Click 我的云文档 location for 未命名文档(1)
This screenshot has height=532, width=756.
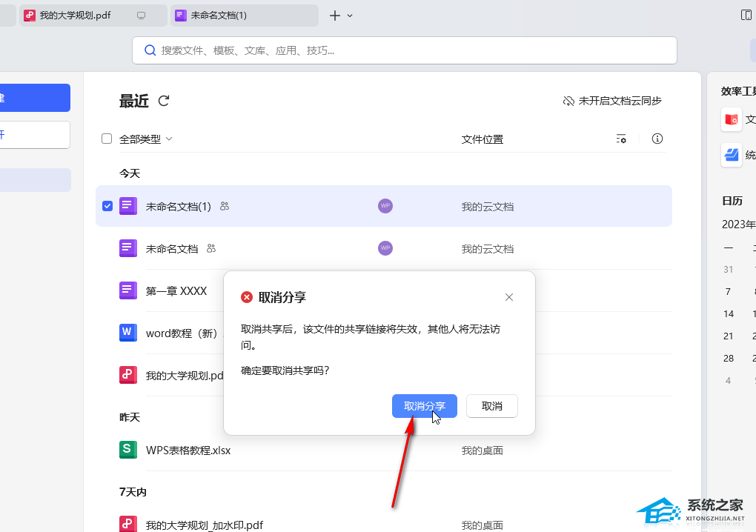tap(488, 207)
